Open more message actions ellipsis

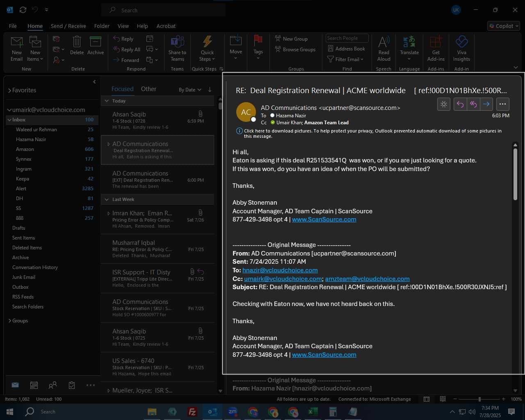[503, 104]
